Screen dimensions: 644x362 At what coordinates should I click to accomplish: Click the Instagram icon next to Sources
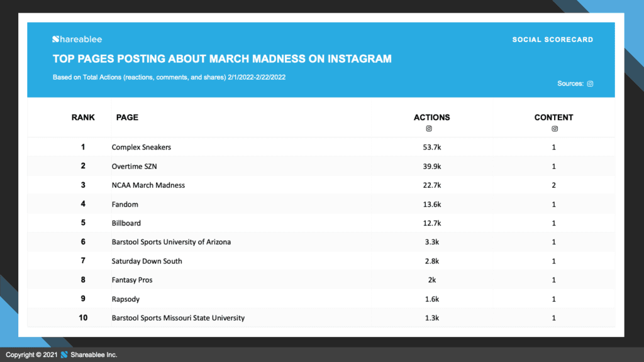click(x=590, y=84)
